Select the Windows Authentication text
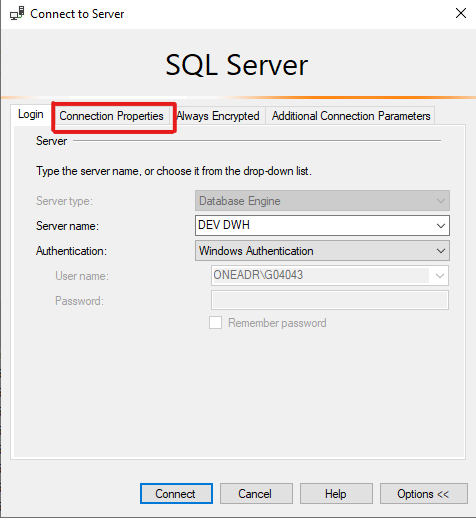The width and height of the screenshot is (476, 518). coord(256,251)
